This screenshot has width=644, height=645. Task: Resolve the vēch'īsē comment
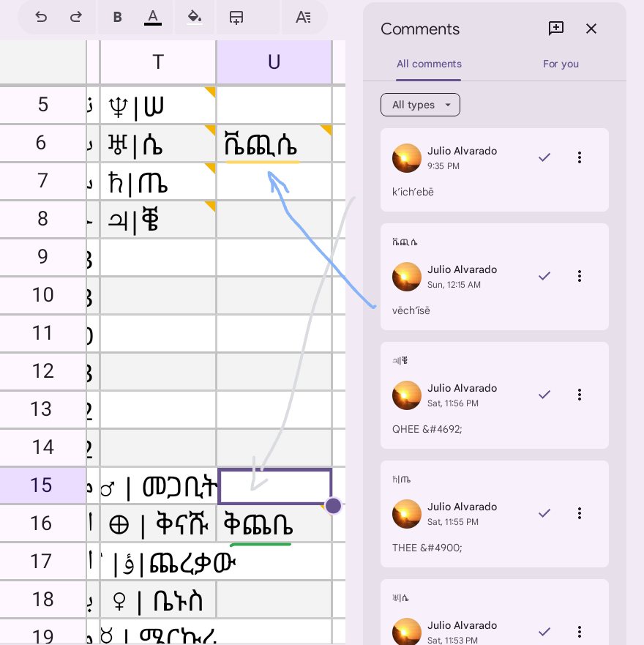[544, 276]
